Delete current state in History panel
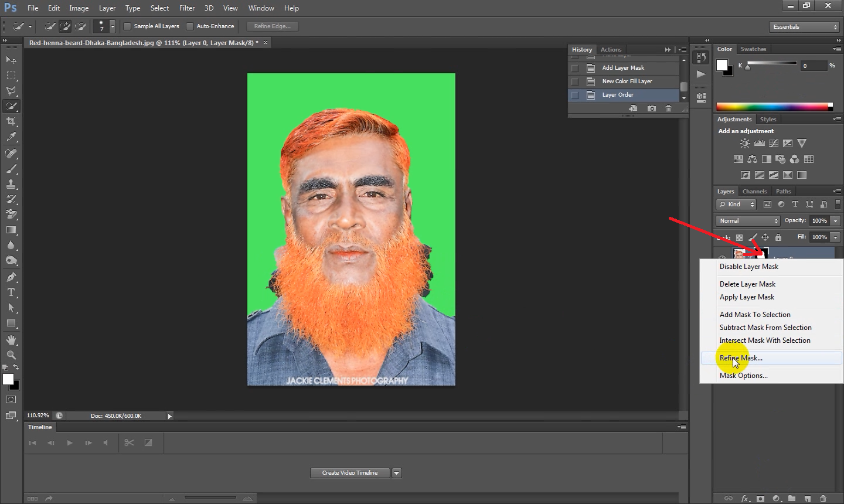844x504 pixels. [668, 108]
